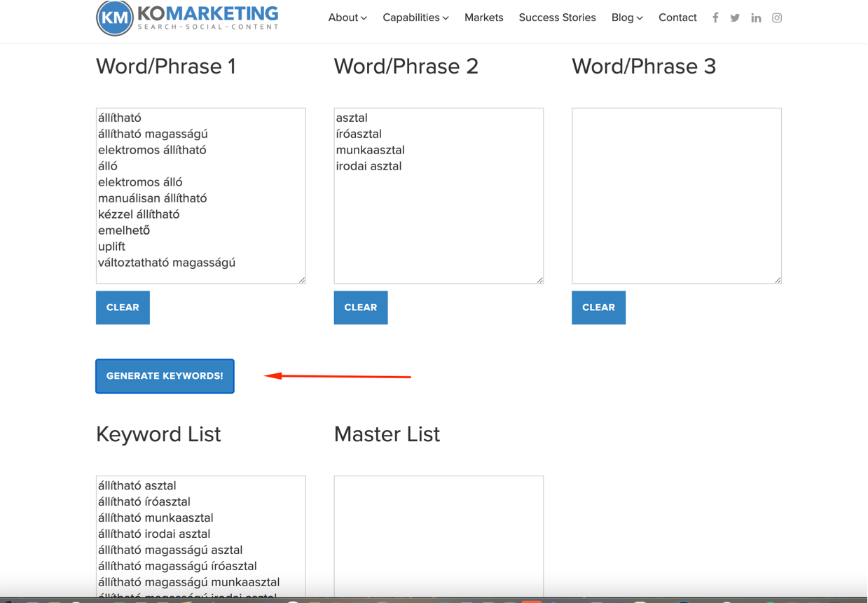Click inside the empty Master List box
This screenshot has width=868, height=603.
[439, 536]
